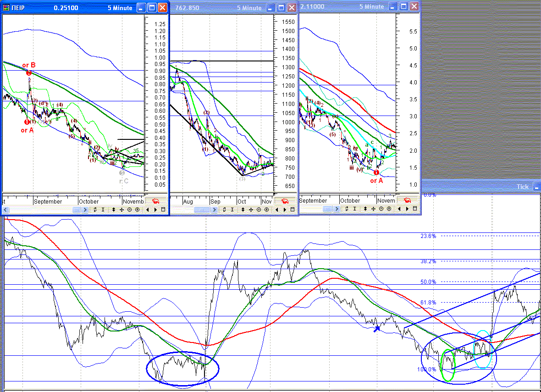Click the 'Tick' title label of the background window
This screenshot has width=541, height=392.
522,187
